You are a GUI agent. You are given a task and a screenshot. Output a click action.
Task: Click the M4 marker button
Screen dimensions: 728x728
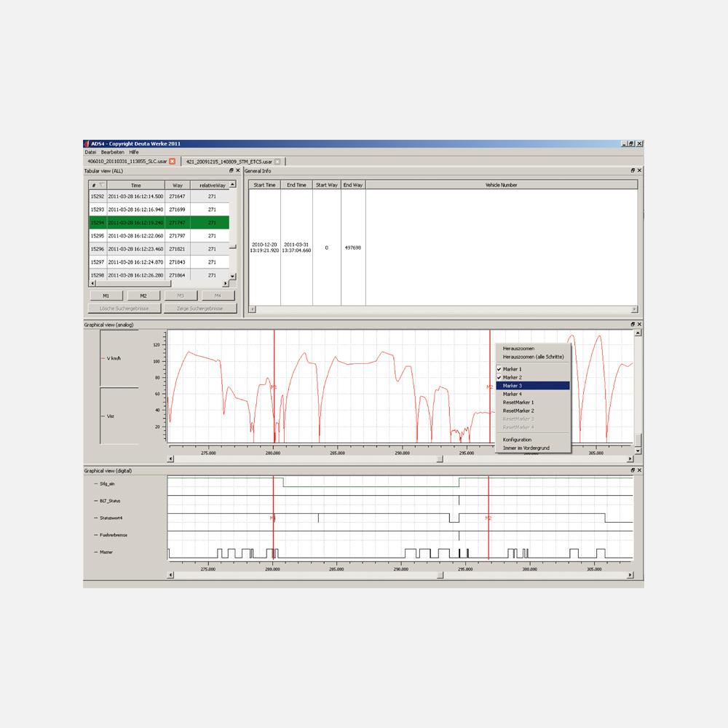[x=218, y=296]
